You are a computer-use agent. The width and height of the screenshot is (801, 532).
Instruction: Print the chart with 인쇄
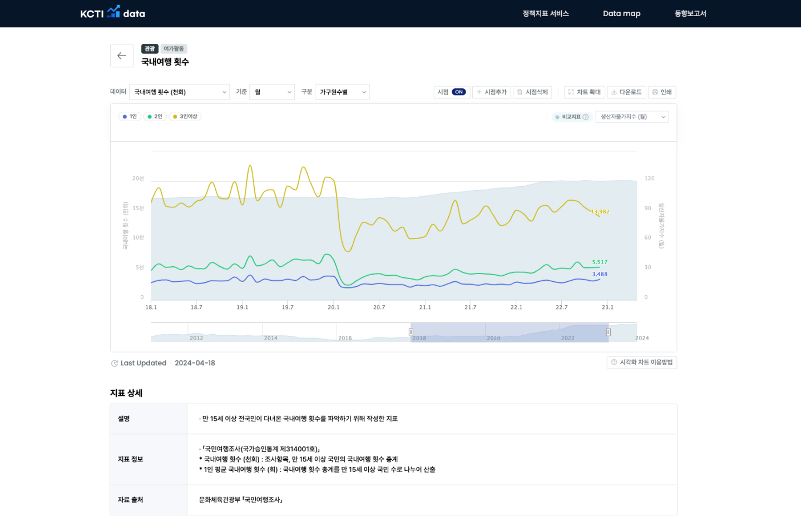[x=662, y=92]
